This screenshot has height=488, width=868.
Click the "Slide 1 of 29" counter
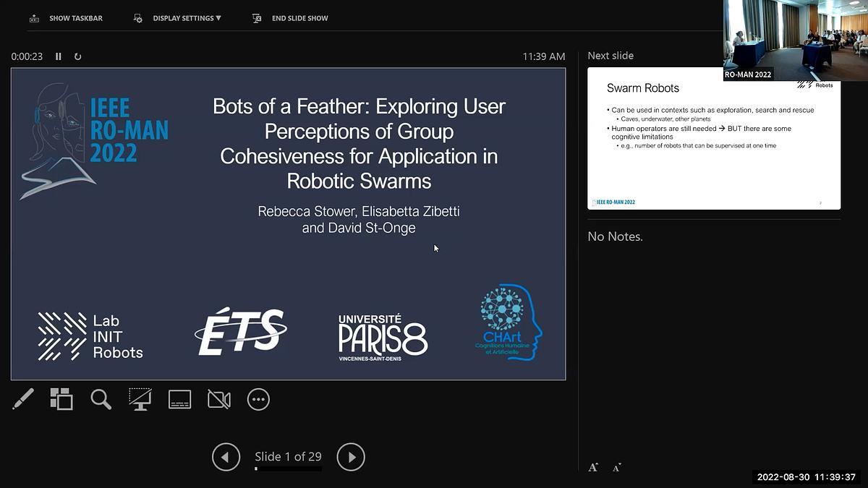(288, 456)
